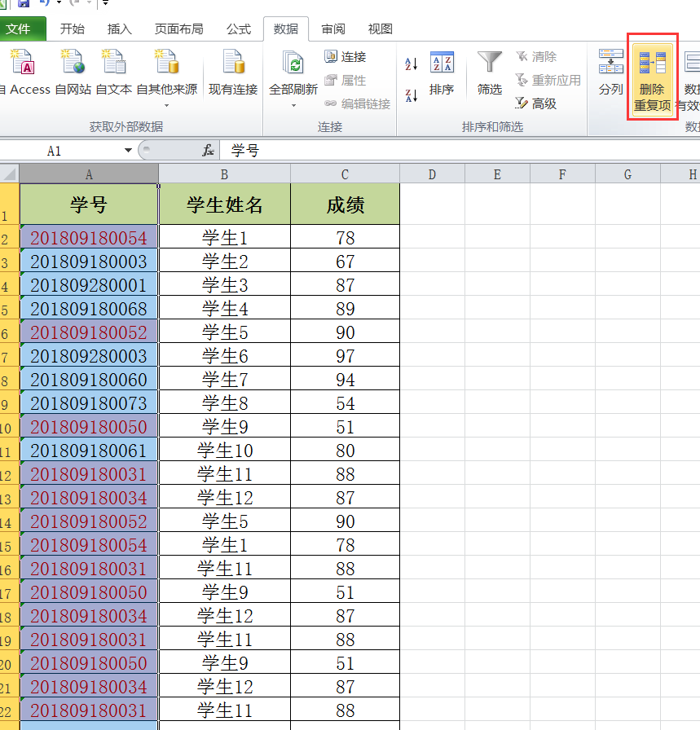The image size is (700, 730).
Task: Click the 编辑链接 edit links button
Action: coord(357,103)
